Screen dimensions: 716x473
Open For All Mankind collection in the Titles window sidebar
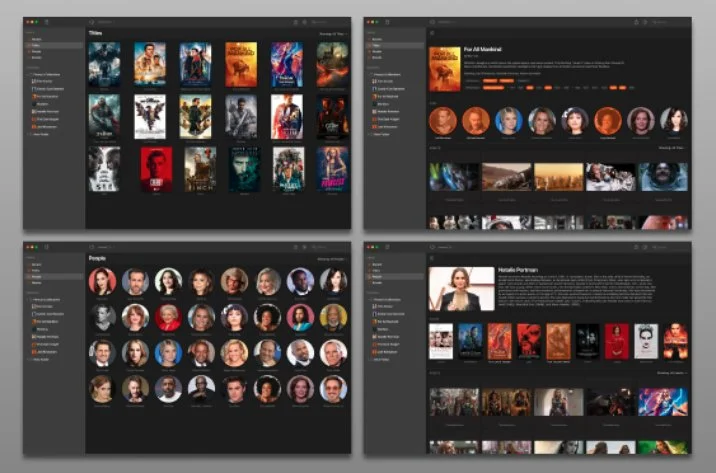[x=45, y=96]
